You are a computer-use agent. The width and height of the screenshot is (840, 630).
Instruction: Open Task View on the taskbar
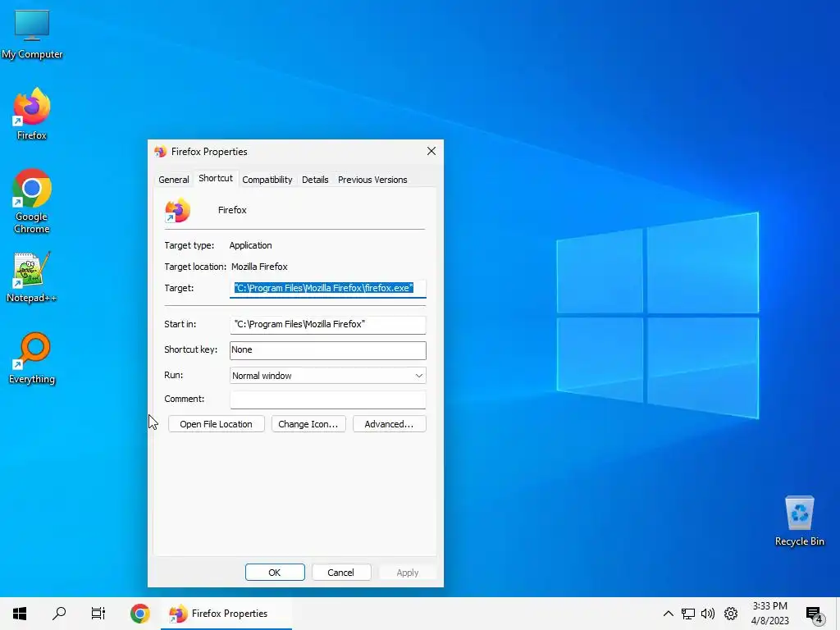click(x=98, y=614)
